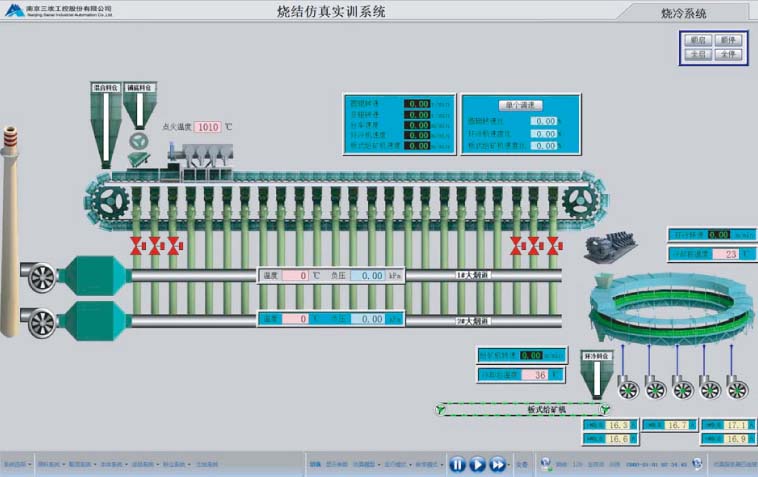
Task: Toggle the middle red valve in left group
Action: tap(155, 245)
